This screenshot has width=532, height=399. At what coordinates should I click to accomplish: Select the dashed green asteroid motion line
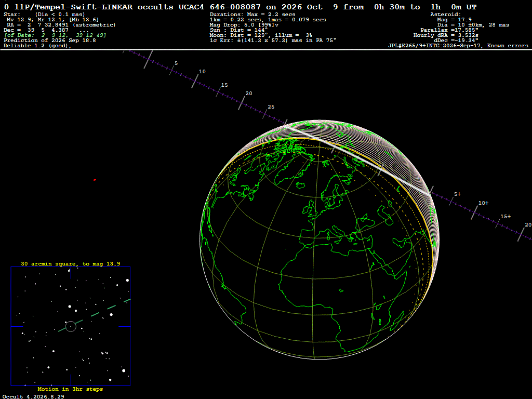click(x=95, y=315)
